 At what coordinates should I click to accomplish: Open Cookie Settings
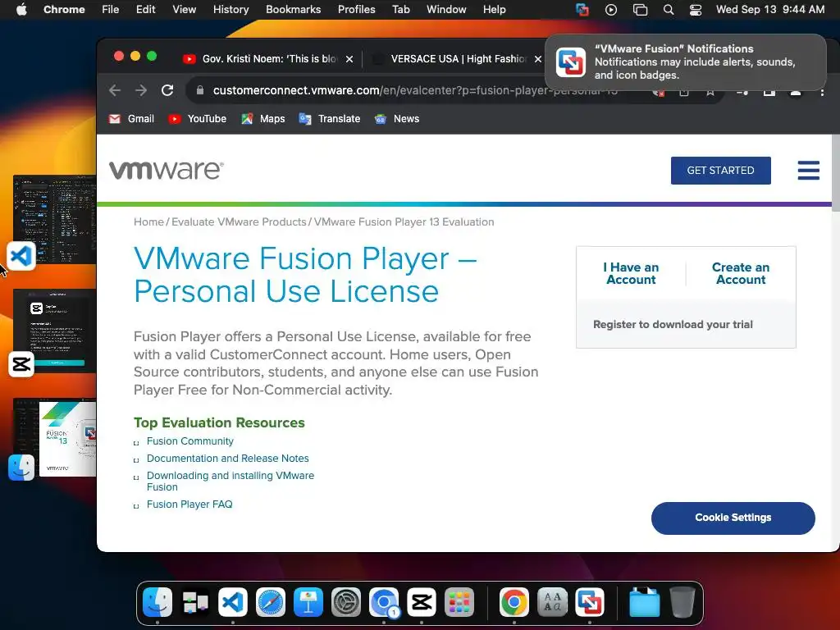pyautogui.click(x=733, y=518)
